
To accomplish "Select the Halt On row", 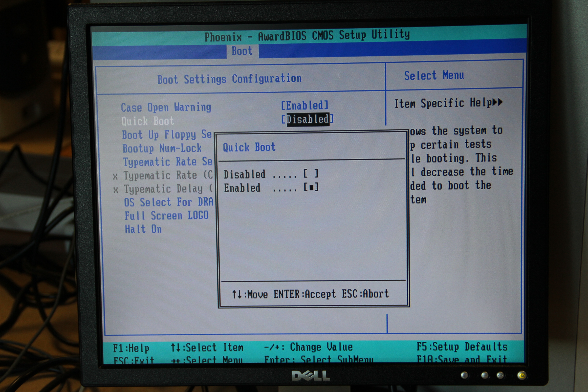I will 143,229.
